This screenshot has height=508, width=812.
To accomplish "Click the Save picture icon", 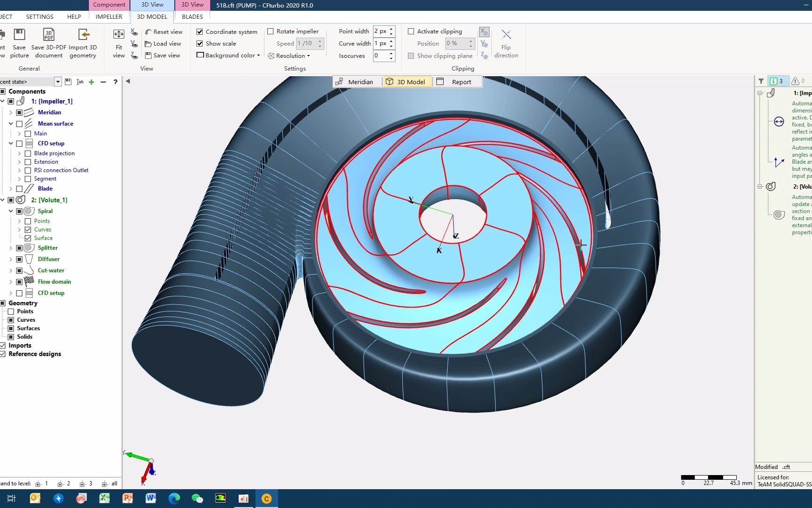I will (19, 35).
